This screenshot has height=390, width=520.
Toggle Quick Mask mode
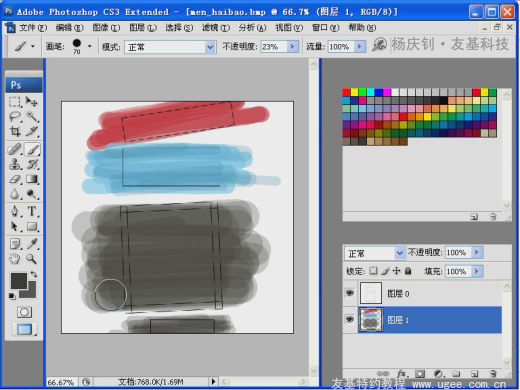24,312
